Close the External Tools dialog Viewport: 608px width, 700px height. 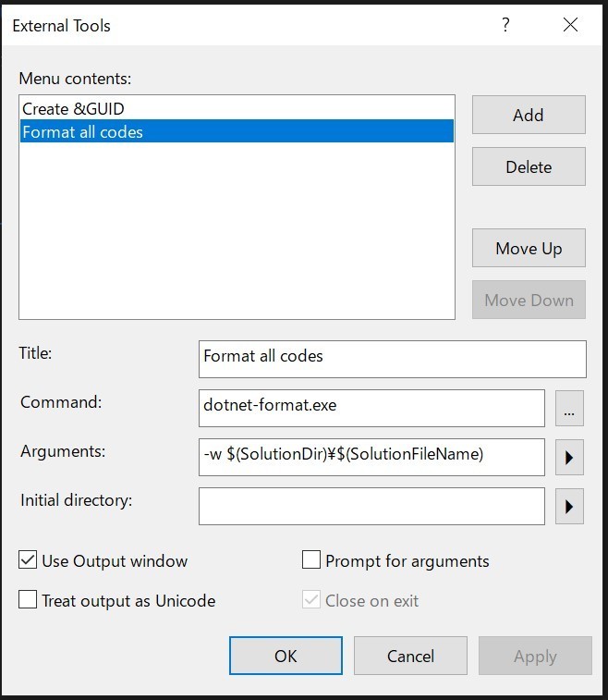pos(570,25)
